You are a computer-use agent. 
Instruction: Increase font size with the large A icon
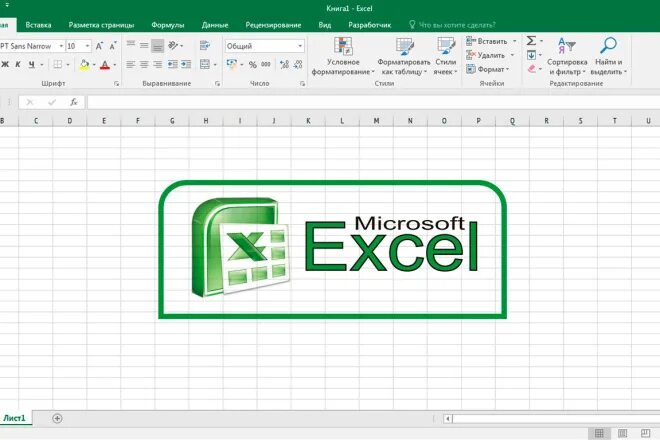[99, 46]
